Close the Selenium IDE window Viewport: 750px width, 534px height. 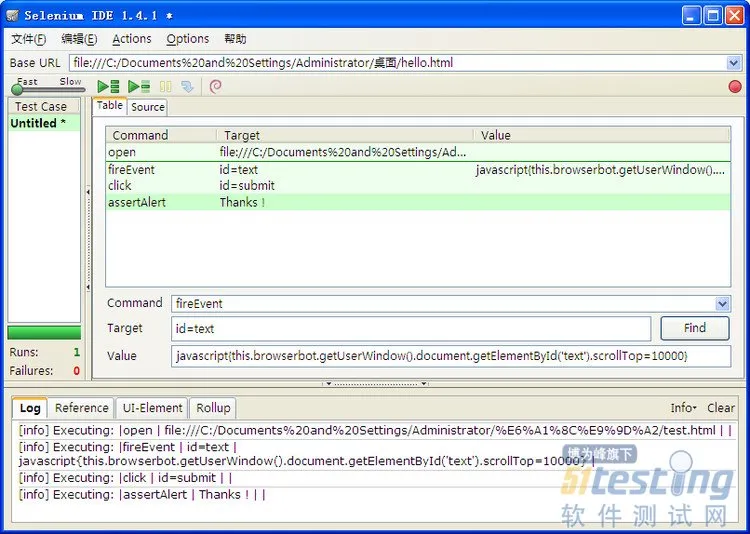pyautogui.click(x=734, y=15)
